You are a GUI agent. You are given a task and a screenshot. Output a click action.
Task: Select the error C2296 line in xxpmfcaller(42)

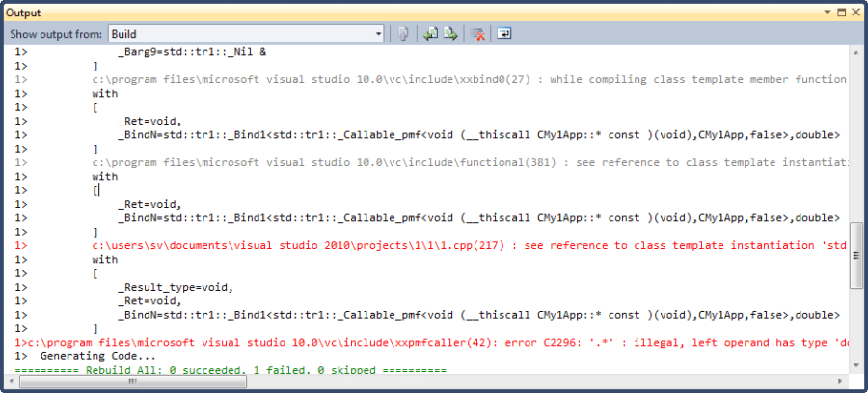tap(432, 343)
